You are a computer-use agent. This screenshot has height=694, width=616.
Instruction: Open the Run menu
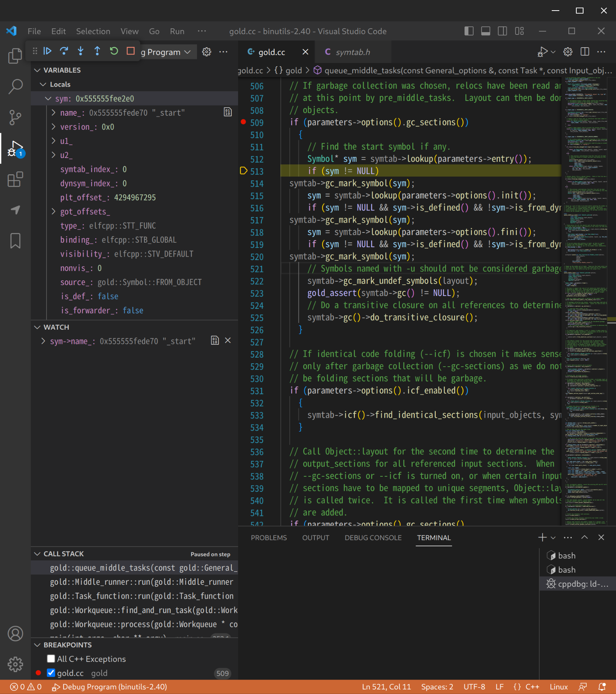[x=177, y=31]
